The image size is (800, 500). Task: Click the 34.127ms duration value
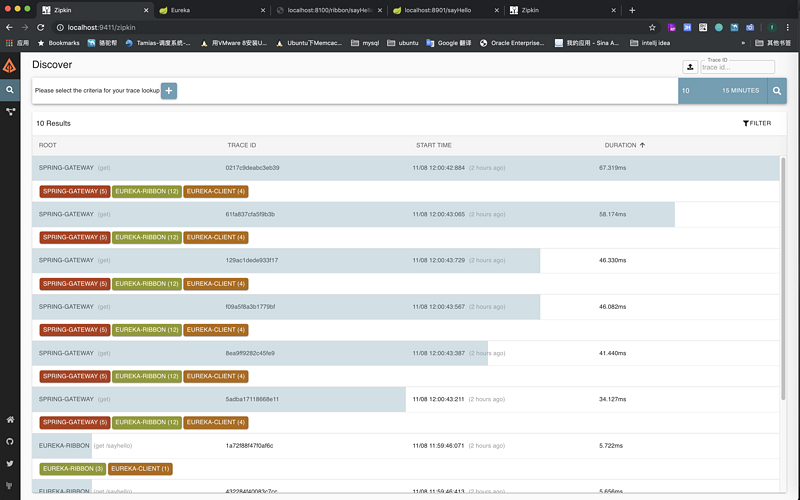coord(612,399)
